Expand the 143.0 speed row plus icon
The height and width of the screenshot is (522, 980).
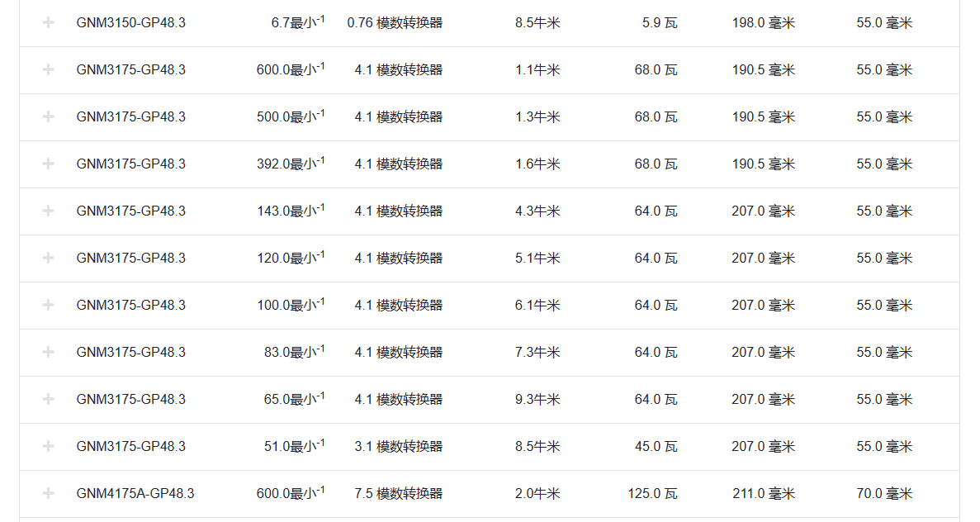coord(48,211)
